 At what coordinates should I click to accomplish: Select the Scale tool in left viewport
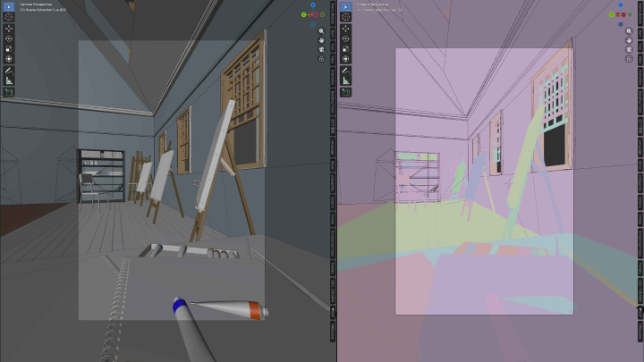(9, 49)
